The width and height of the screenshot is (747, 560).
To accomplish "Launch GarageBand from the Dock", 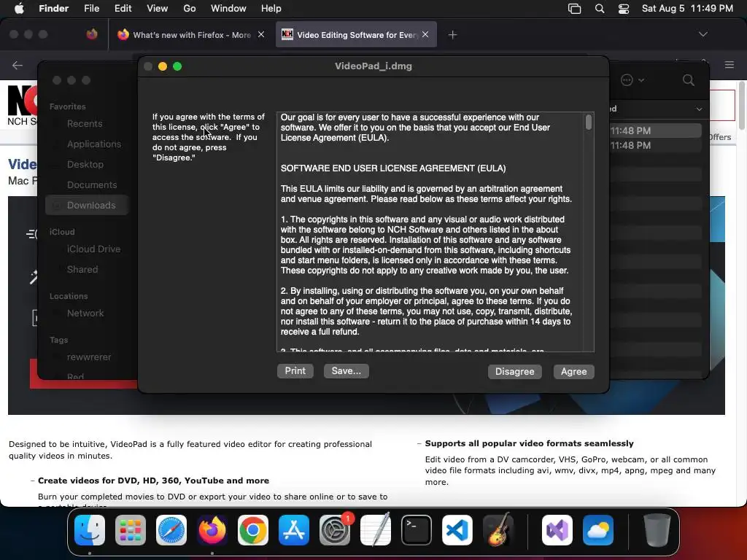I will point(498,530).
